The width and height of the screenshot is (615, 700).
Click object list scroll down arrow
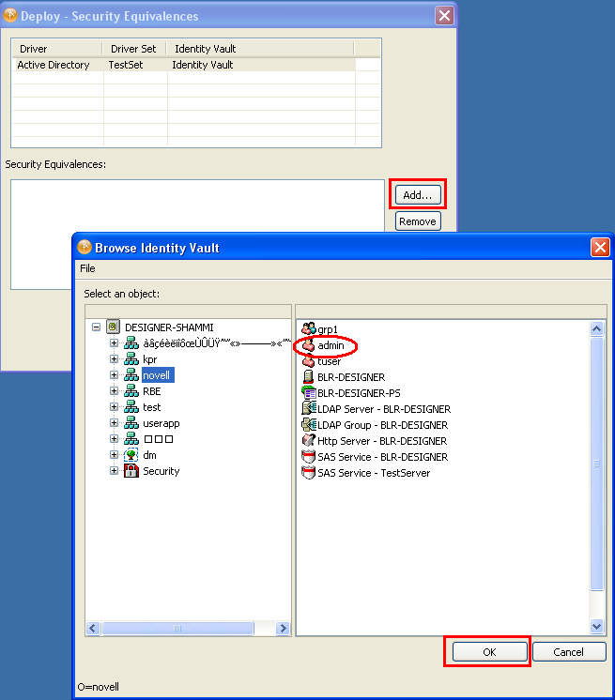tap(596, 626)
